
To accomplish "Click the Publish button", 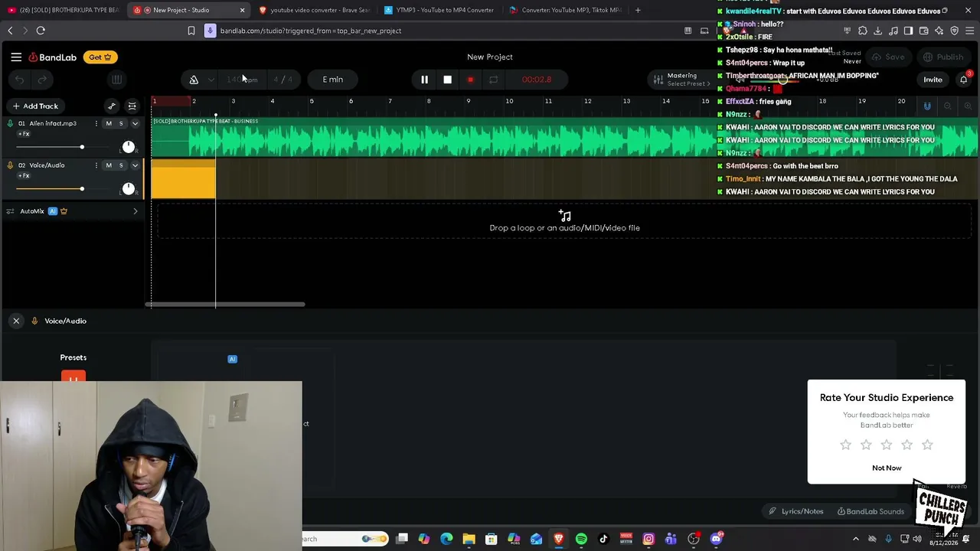I will click(942, 57).
